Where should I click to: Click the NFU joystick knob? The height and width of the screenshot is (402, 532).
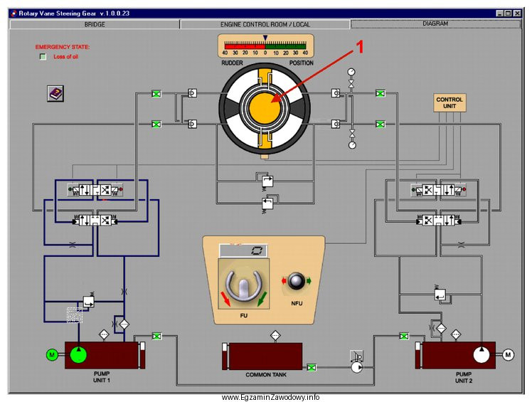(x=296, y=281)
